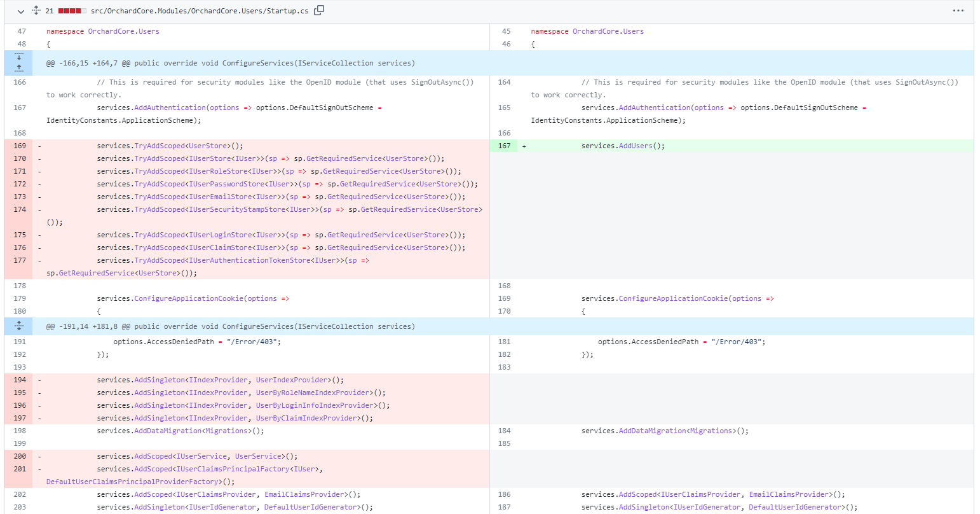Select line number 198 beside AddDataMigration

(x=19, y=431)
